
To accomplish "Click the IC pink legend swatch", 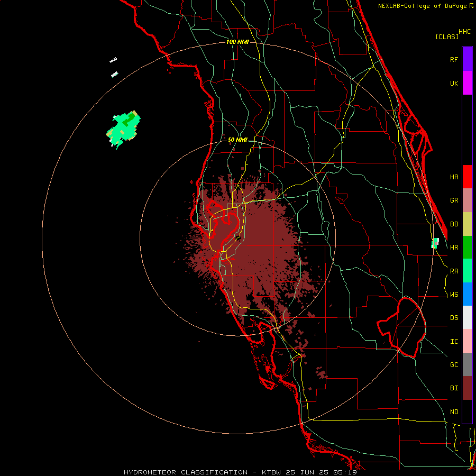I will pyautogui.click(x=467, y=341).
